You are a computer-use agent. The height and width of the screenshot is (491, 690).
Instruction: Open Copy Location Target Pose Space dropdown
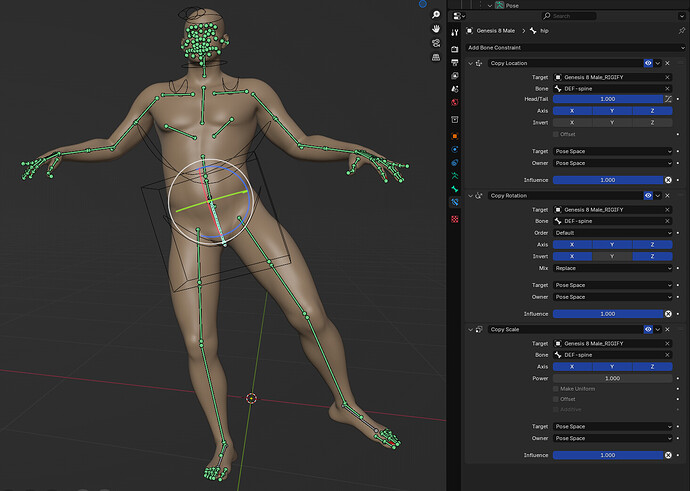point(613,151)
